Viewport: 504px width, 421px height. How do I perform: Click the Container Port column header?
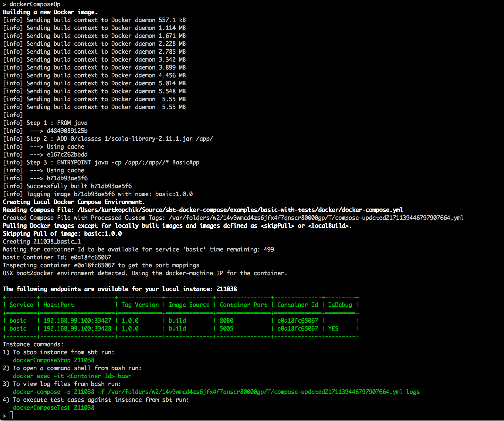point(243,305)
